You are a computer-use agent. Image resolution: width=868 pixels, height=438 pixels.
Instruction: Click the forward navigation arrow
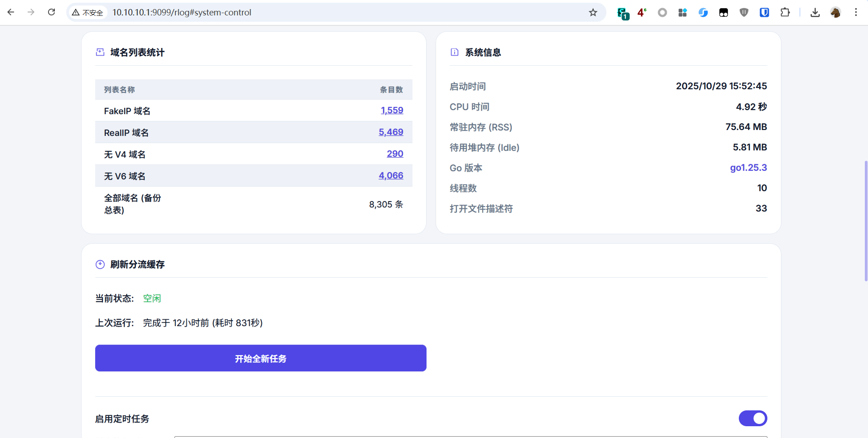(x=31, y=12)
